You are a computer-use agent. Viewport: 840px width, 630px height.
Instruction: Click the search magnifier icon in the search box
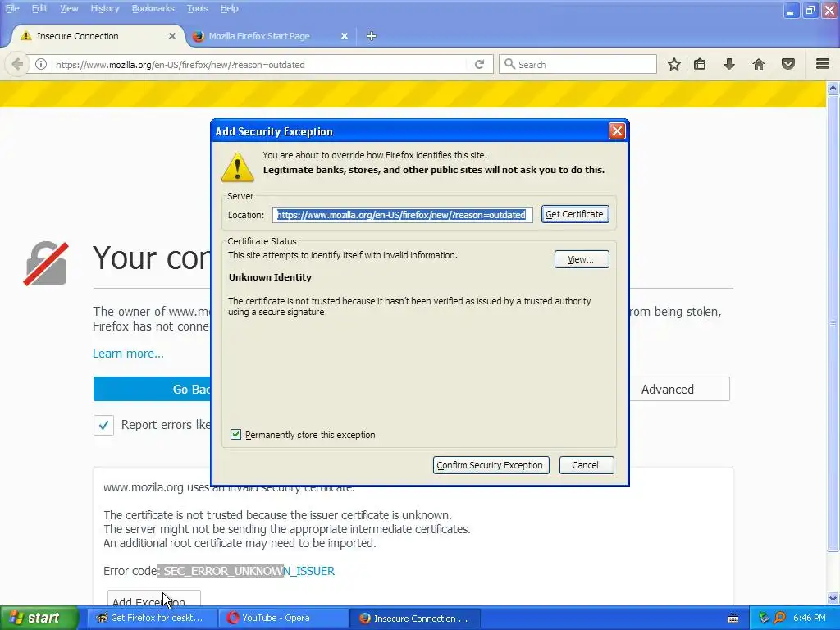[510, 64]
